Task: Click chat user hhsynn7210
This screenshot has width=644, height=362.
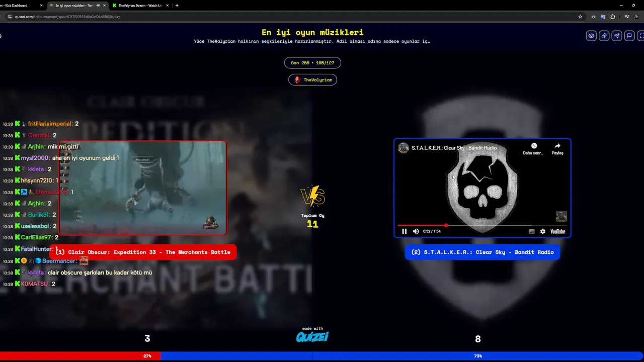Action: (37, 180)
